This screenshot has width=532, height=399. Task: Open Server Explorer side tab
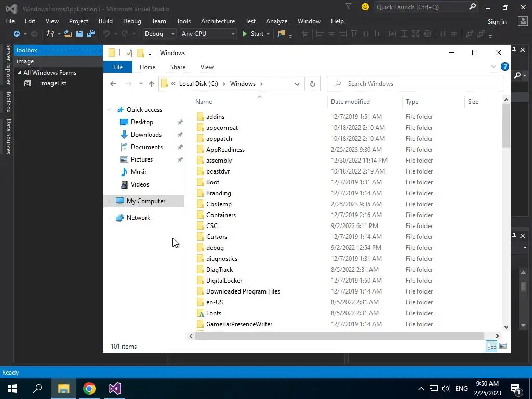click(x=8, y=64)
